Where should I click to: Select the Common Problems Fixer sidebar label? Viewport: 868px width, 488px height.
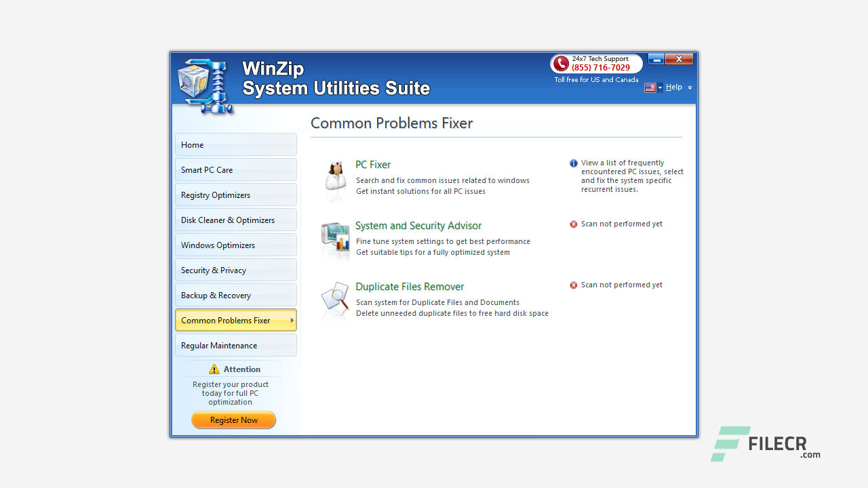pyautogui.click(x=226, y=321)
